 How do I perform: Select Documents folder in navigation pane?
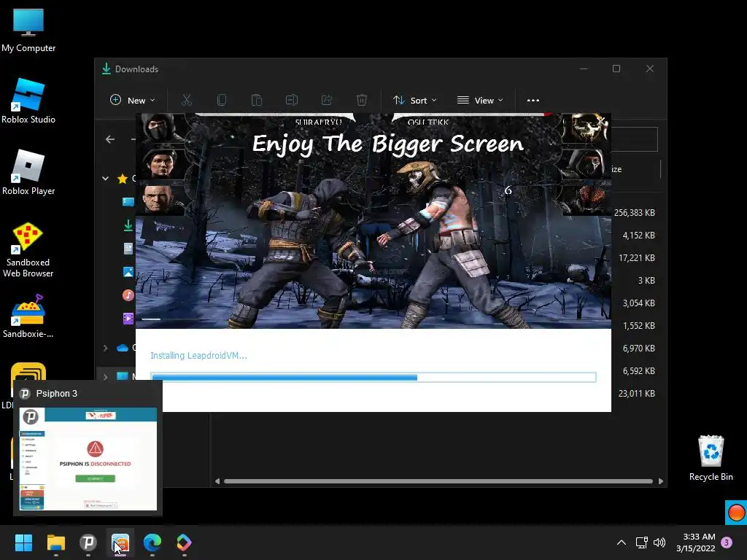(128, 249)
